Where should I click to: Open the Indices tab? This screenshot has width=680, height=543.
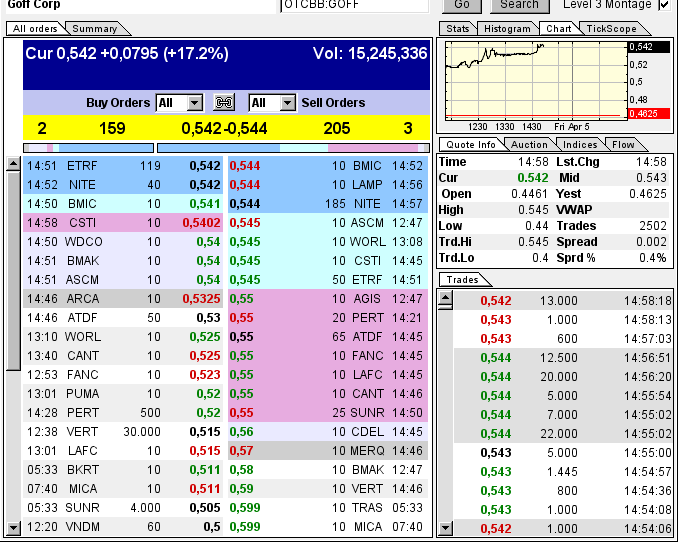pos(580,144)
